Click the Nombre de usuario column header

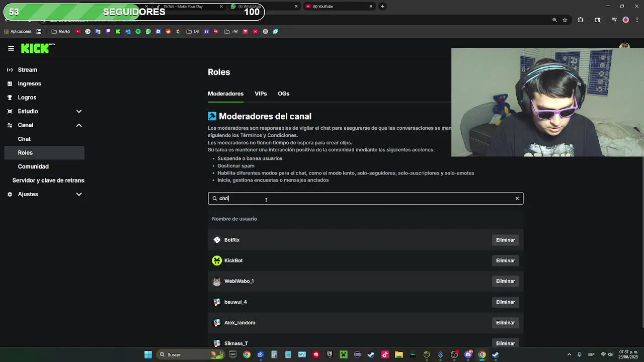pos(234,219)
